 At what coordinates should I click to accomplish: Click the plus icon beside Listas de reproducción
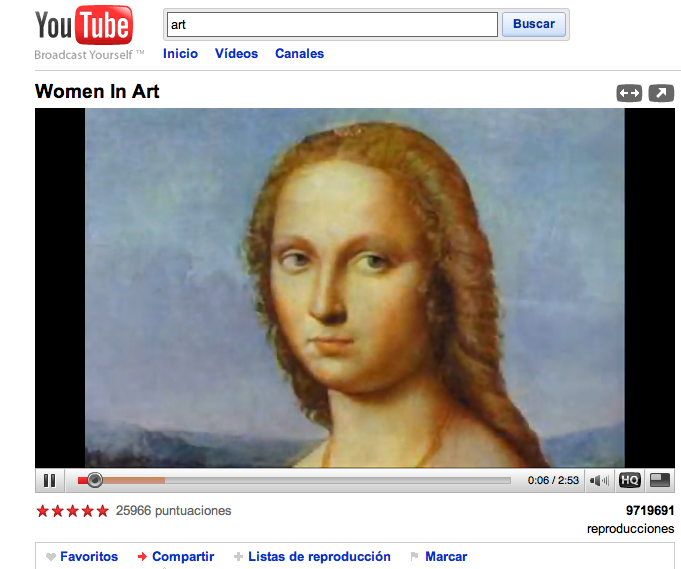point(238,556)
